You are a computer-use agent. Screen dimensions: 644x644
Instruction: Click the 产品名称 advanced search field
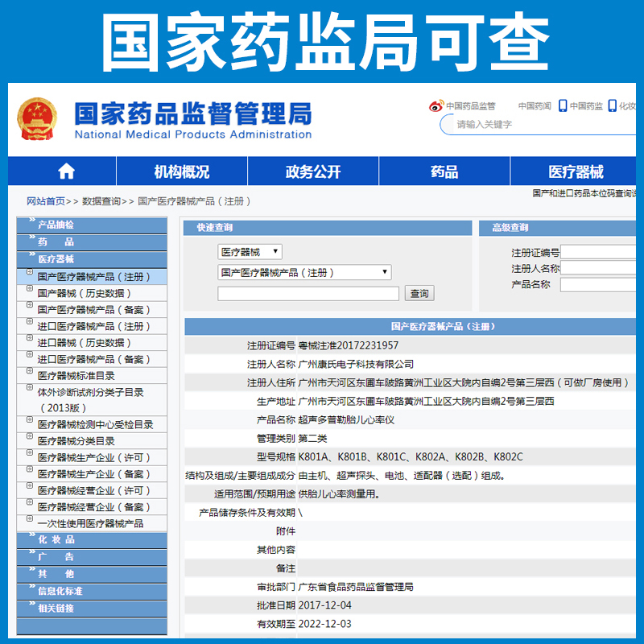coord(598,285)
